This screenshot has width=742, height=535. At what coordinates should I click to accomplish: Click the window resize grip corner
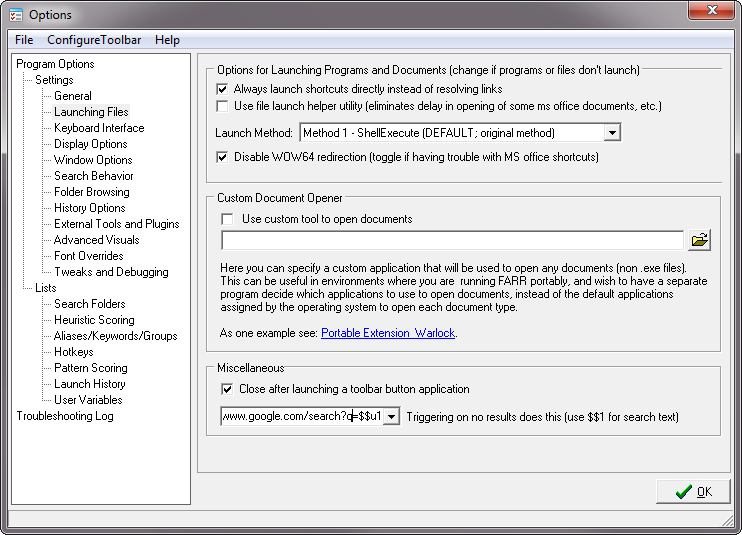pyautogui.click(x=728, y=520)
